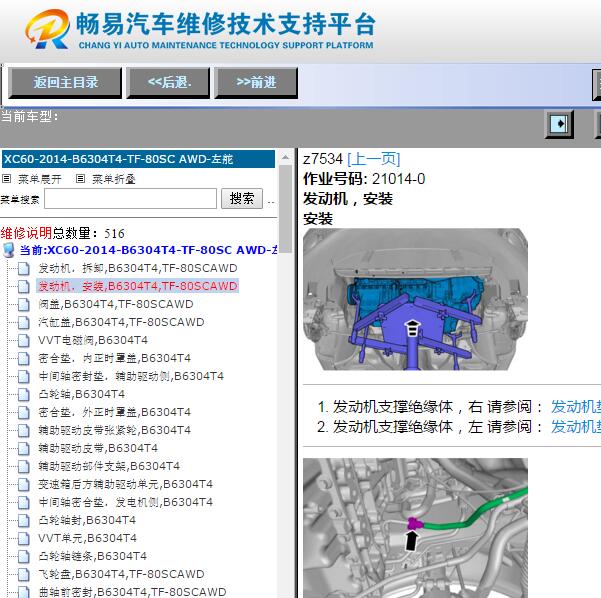Click document icon beside 辅助驱动皮带张紧轮
Image resolution: width=601 pixels, height=598 pixels.
[24, 431]
